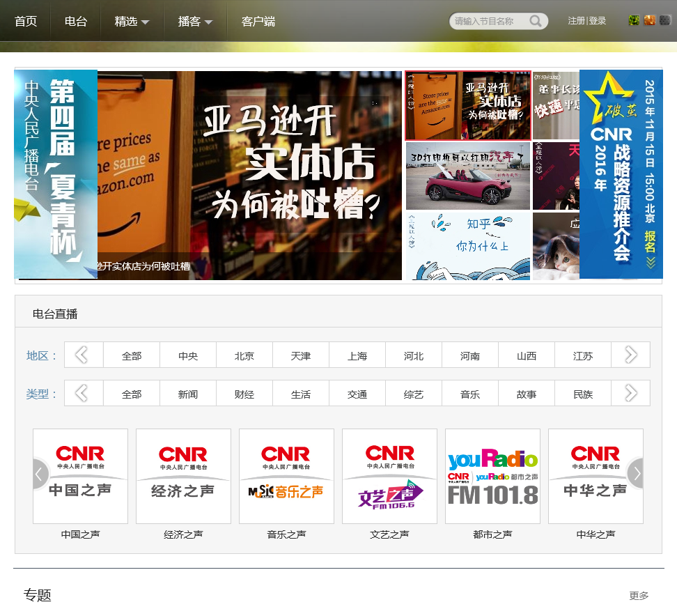Open the 音乐之声 station logo
Viewport: 677px width, 616px height.
(x=287, y=476)
